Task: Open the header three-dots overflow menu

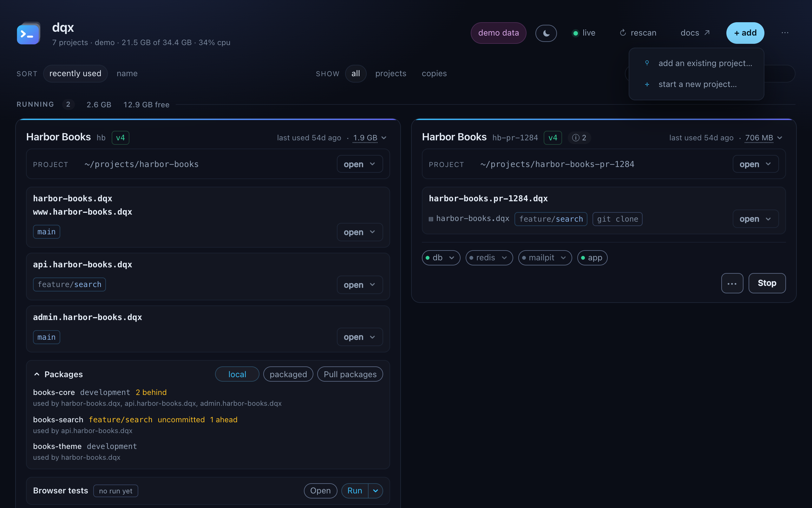Action: pyautogui.click(x=785, y=33)
